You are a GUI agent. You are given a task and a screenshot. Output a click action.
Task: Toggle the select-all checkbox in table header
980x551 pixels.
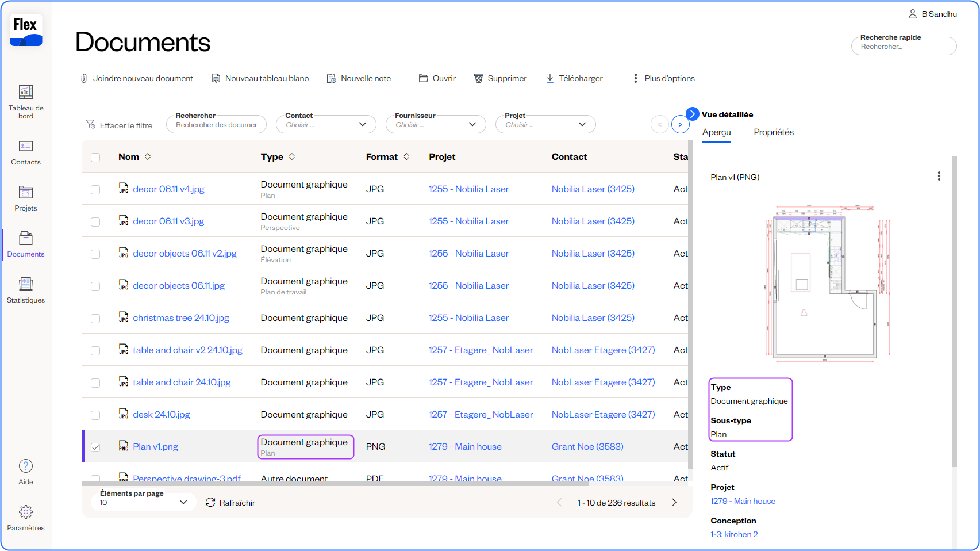pos(95,158)
